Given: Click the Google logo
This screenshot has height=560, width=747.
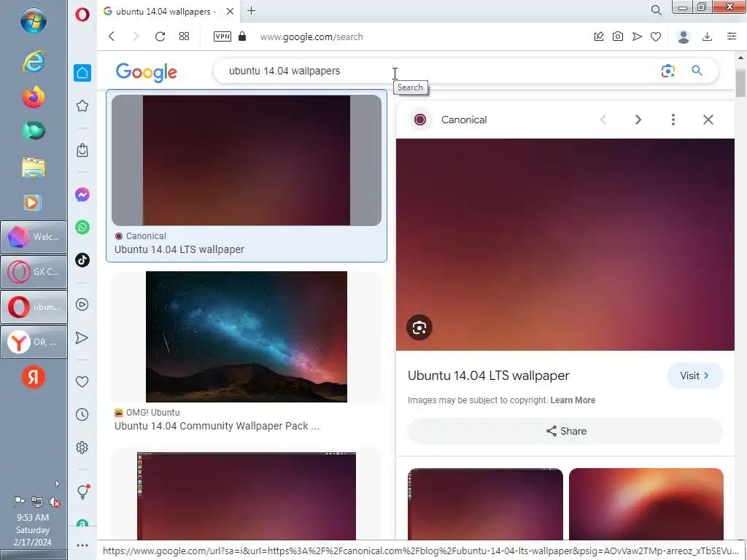Looking at the screenshot, I should [x=146, y=72].
